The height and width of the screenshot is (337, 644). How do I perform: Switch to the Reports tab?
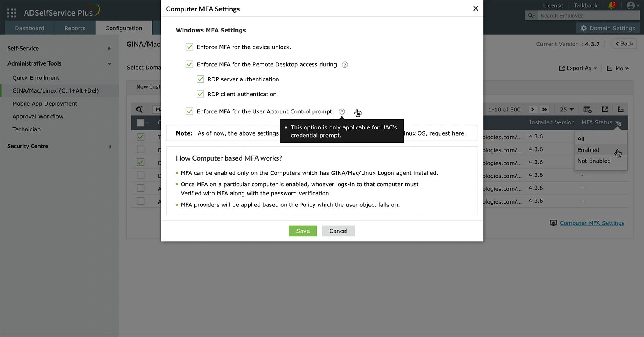pos(74,28)
